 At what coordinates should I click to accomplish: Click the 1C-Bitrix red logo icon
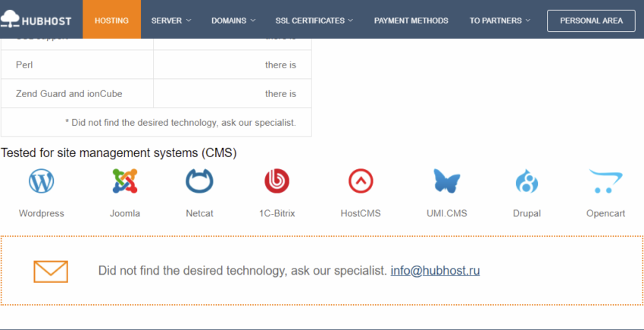click(277, 181)
